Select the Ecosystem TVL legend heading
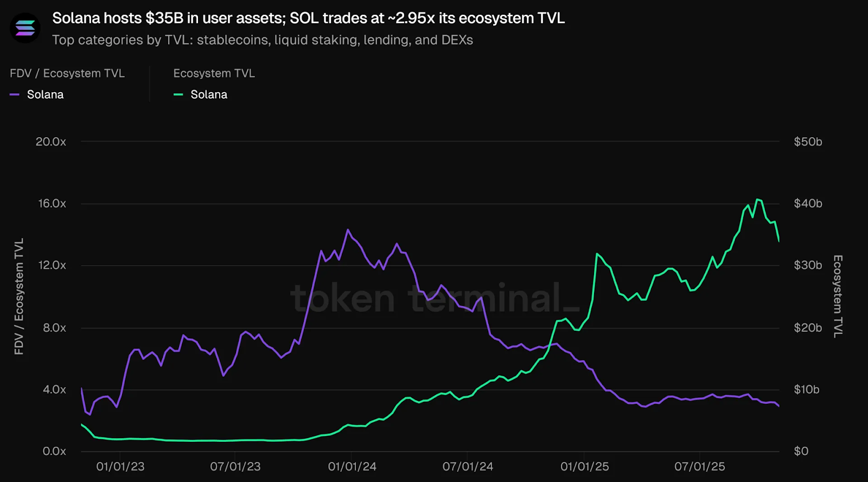The width and height of the screenshot is (868, 482). [x=214, y=73]
